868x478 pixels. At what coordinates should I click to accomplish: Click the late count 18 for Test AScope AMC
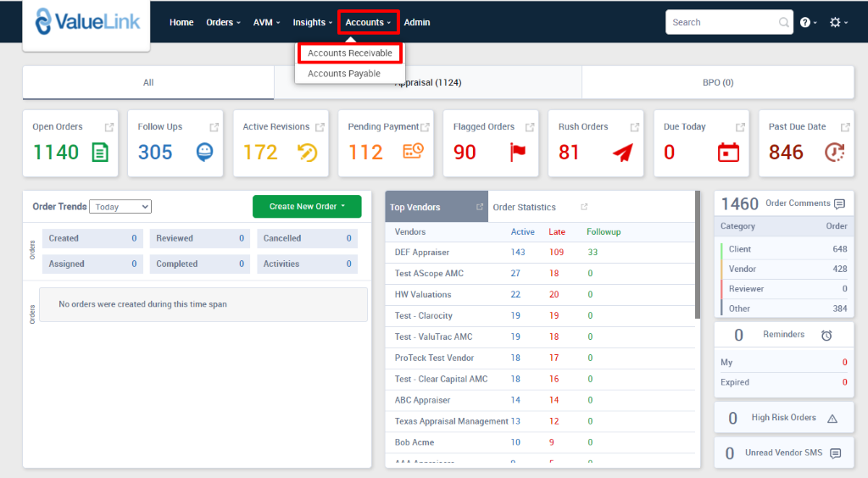coord(554,273)
